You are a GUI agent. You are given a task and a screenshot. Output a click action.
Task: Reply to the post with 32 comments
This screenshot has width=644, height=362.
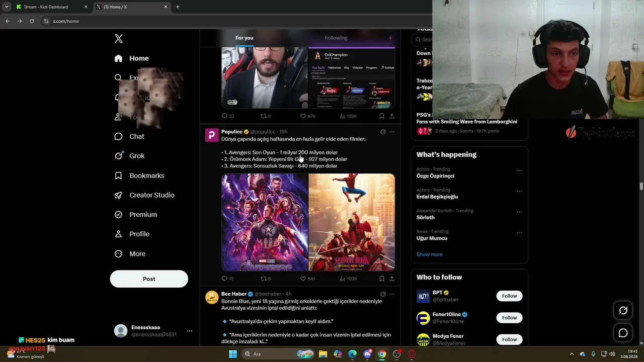click(x=228, y=116)
